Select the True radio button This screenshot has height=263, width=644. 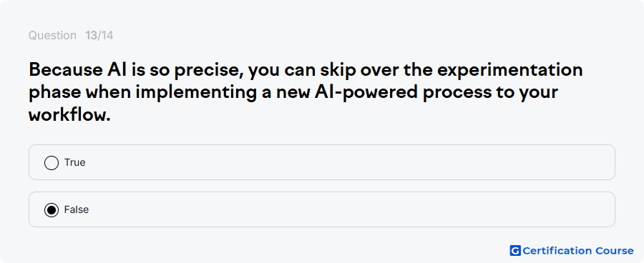[x=52, y=163]
